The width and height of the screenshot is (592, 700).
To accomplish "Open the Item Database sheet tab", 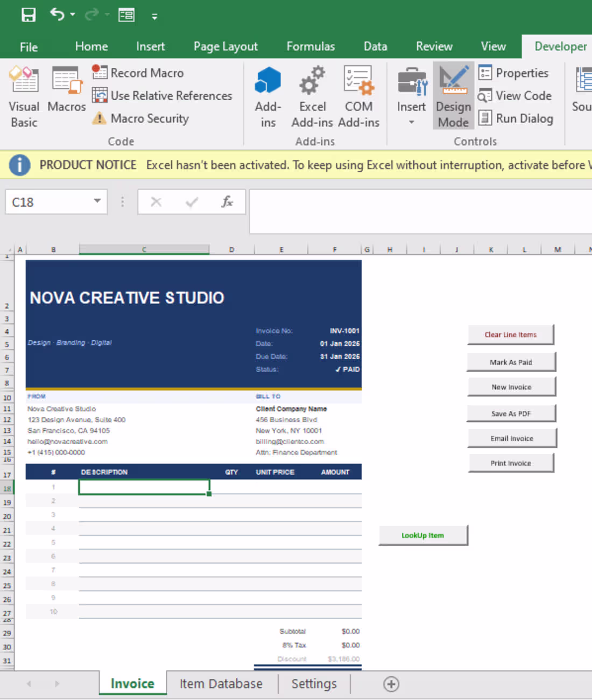I will tap(221, 684).
